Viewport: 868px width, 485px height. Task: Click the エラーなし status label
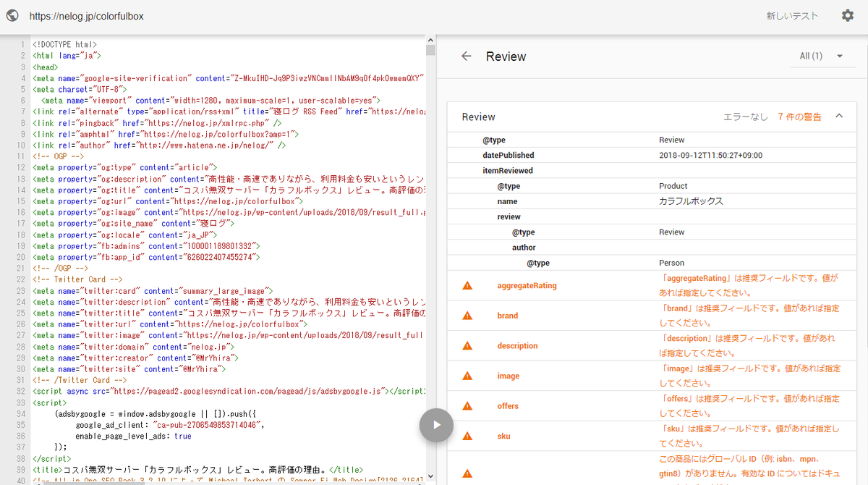click(745, 117)
